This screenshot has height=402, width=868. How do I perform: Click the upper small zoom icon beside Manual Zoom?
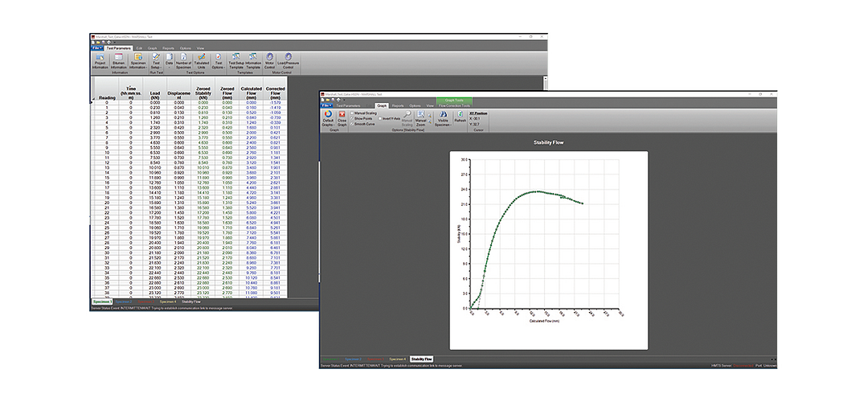point(430,115)
